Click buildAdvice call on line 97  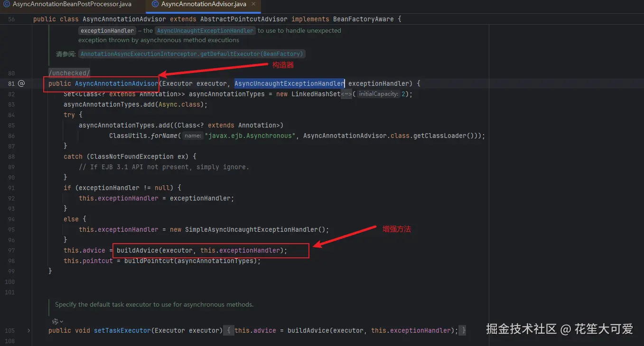(x=137, y=250)
